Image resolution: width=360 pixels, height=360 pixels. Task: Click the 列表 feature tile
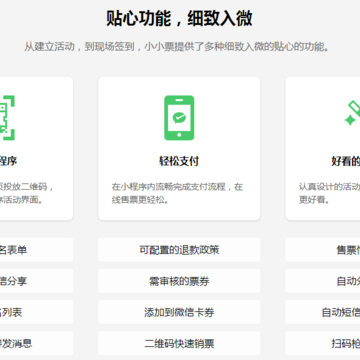tap(36, 312)
